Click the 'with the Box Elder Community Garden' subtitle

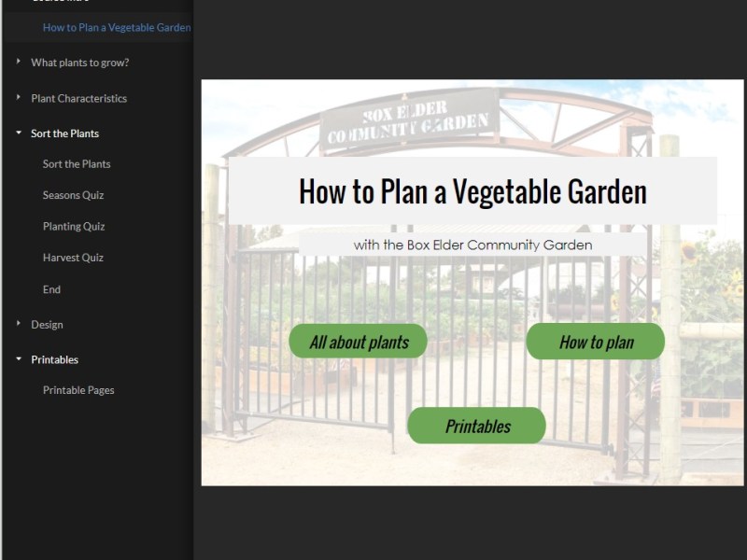point(472,245)
